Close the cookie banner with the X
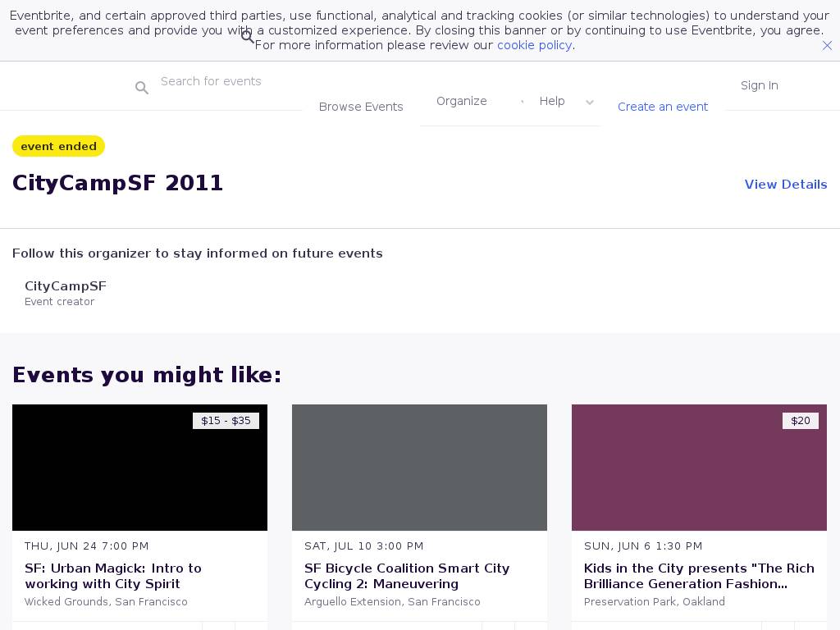The height and width of the screenshot is (630, 840). click(x=827, y=46)
